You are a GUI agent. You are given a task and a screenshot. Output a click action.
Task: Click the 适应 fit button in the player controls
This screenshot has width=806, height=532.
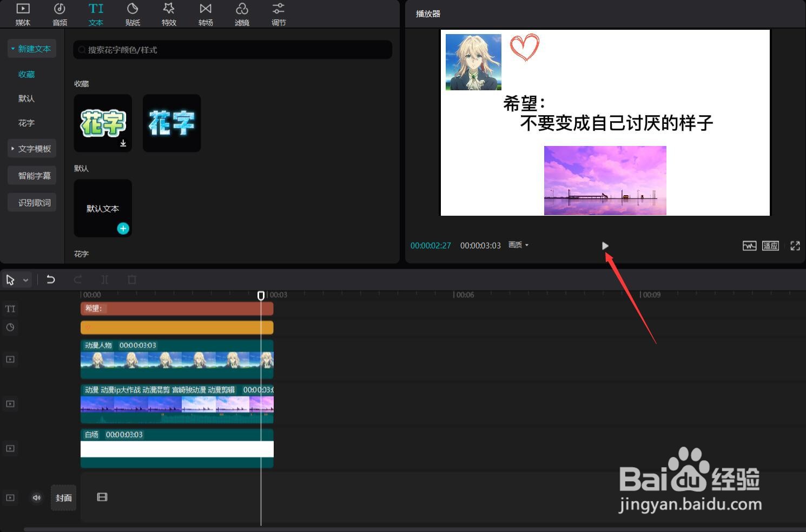[x=770, y=245]
